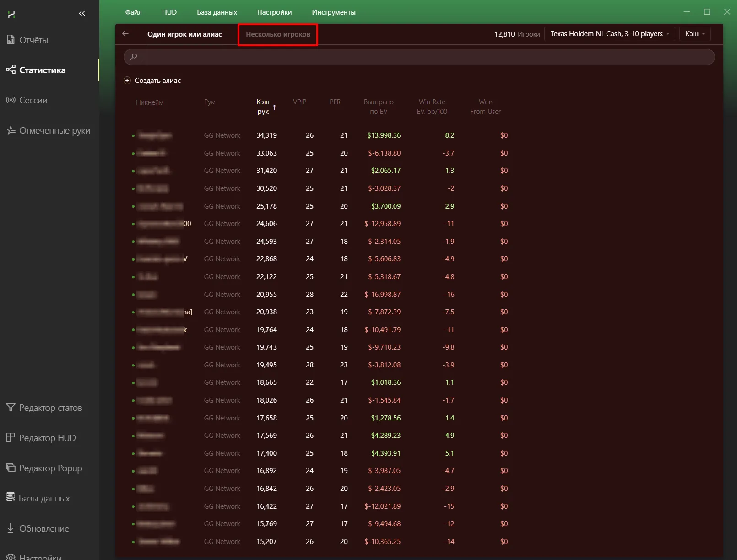The width and height of the screenshot is (737, 560).
Task: Collapse sidebar with double chevron icon
Action: 82,13
